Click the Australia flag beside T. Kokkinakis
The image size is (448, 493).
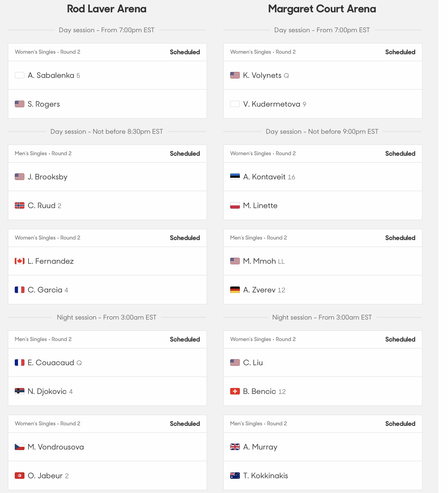tap(235, 476)
